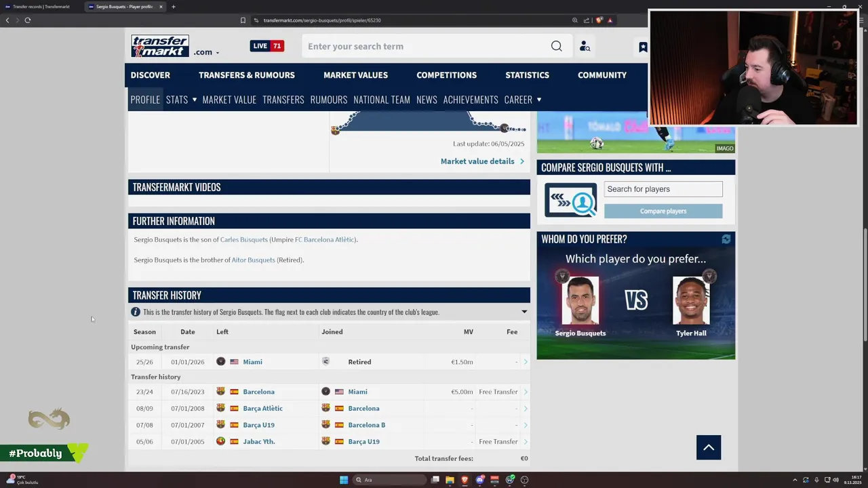Focus the 'Search for players' compare field
This screenshot has height=488, width=868.
[x=663, y=189]
